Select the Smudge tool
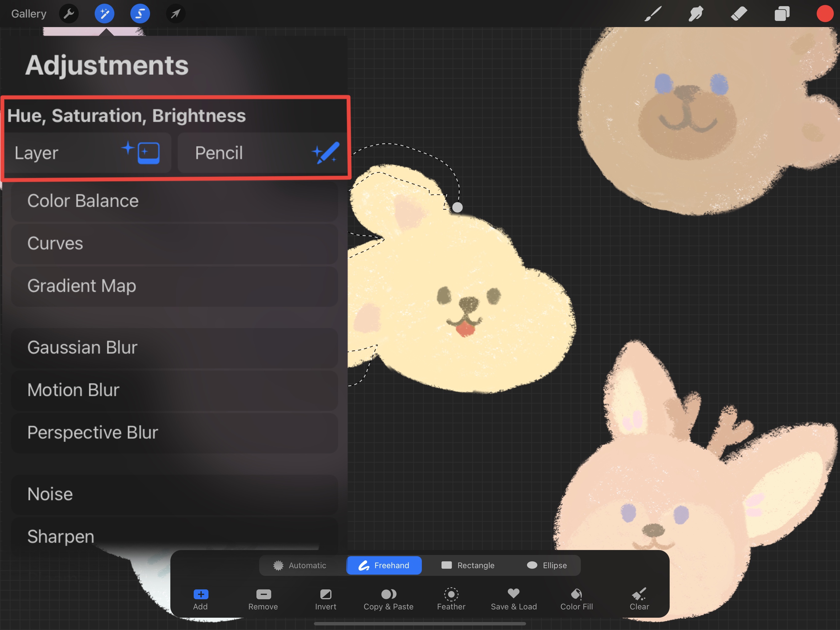Viewport: 840px width, 630px height. pyautogui.click(x=696, y=14)
